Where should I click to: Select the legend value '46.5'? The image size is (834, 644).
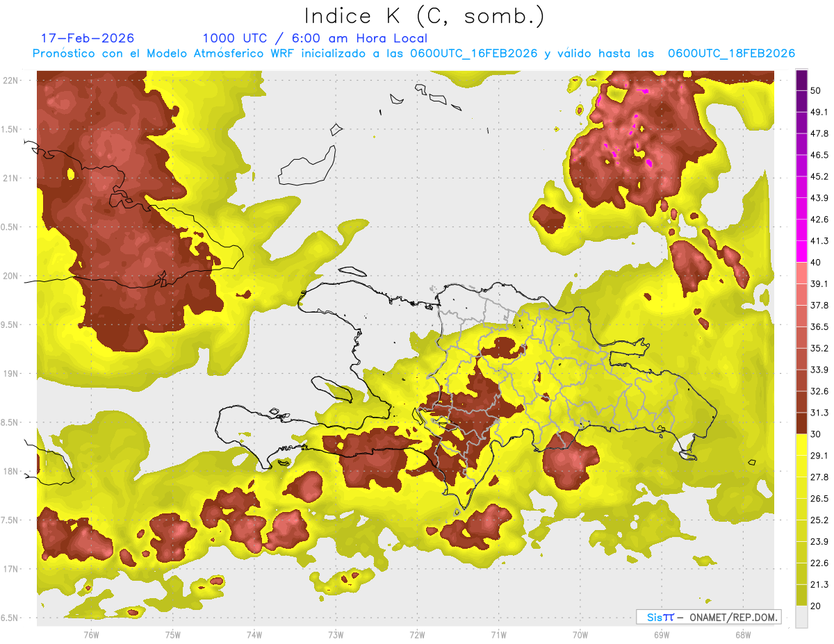point(819,154)
